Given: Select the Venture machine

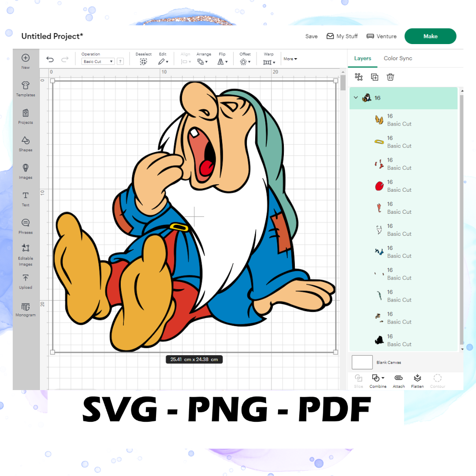Looking at the screenshot, I should [382, 36].
